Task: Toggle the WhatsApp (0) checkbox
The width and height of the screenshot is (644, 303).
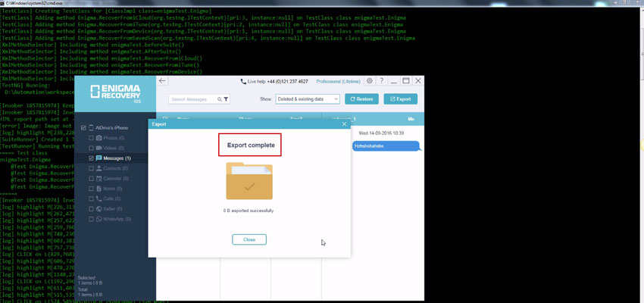Action: tap(91, 219)
